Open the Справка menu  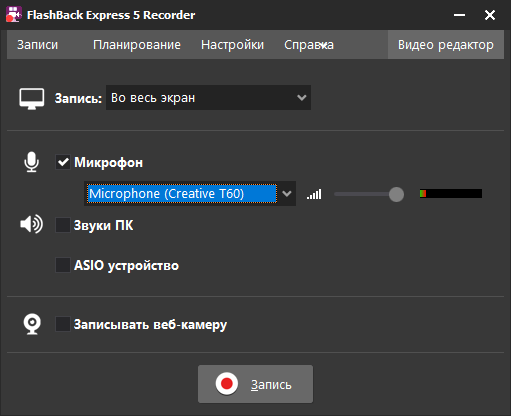pyautogui.click(x=309, y=45)
